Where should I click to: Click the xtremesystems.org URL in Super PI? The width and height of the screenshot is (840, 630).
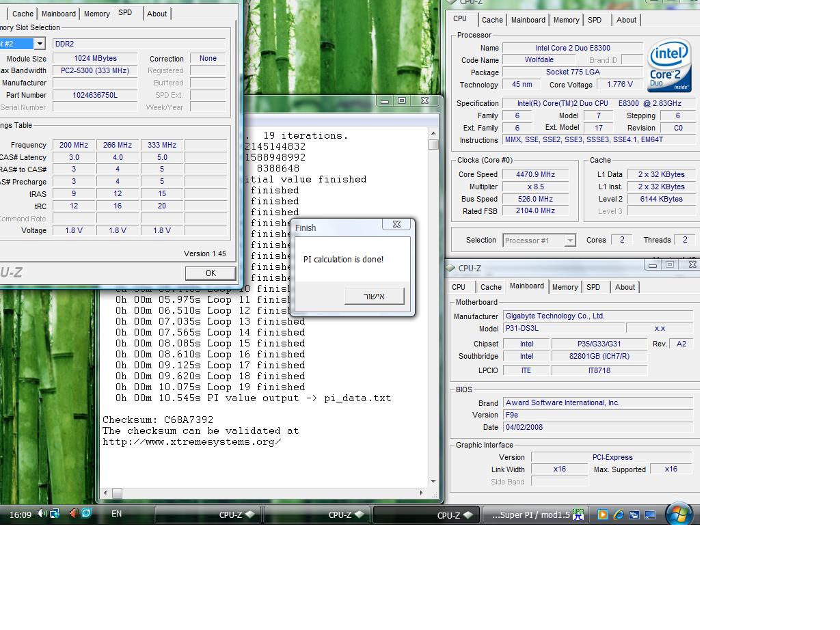point(192,441)
